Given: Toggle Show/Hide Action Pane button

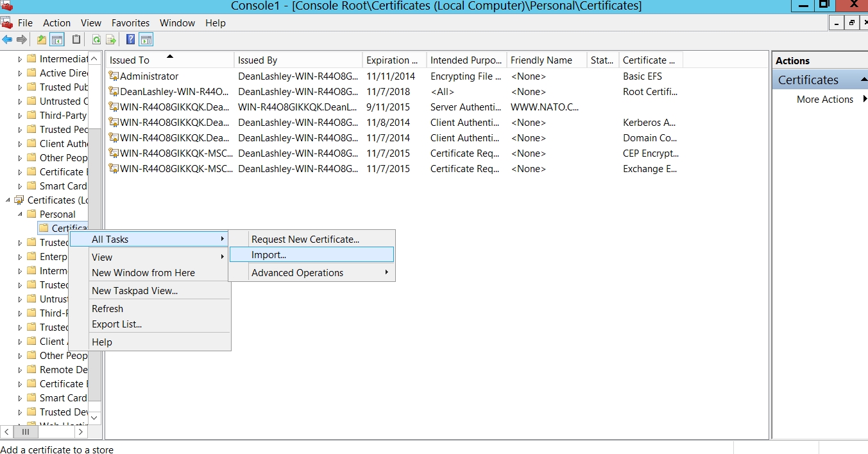Looking at the screenshot, I should pos(146,40).
